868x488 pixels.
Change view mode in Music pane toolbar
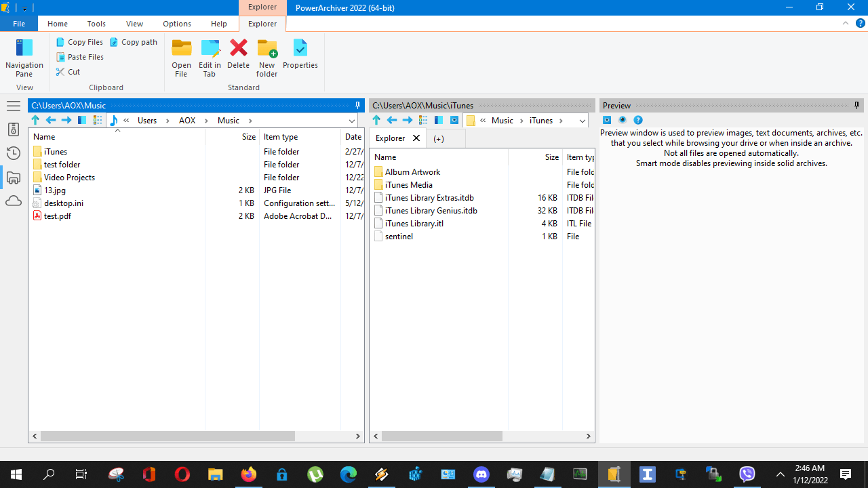(98, 120)
